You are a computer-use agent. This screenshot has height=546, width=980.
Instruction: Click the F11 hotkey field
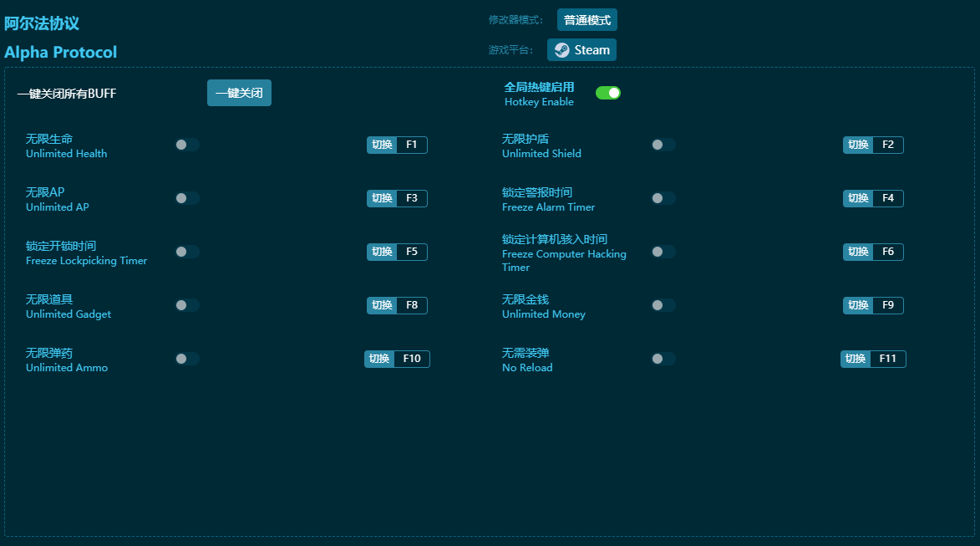pos(888,359)
